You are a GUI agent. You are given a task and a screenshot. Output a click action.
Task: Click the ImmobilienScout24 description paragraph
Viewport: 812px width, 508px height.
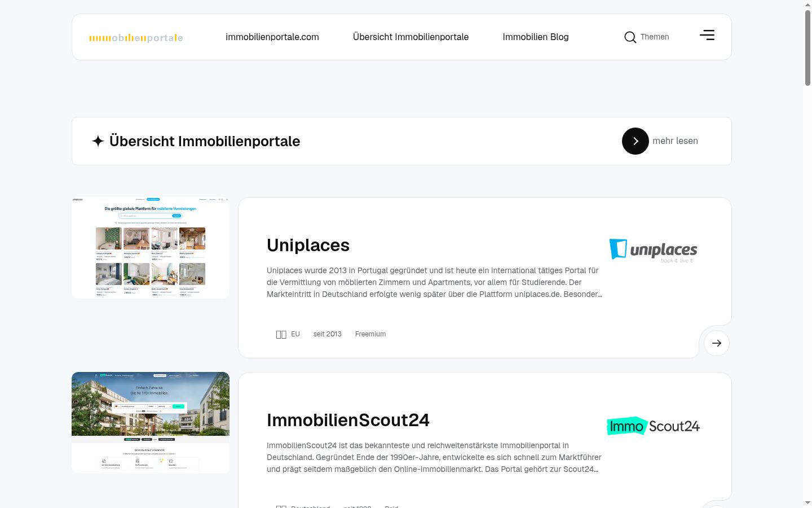(x=434, y=457)
